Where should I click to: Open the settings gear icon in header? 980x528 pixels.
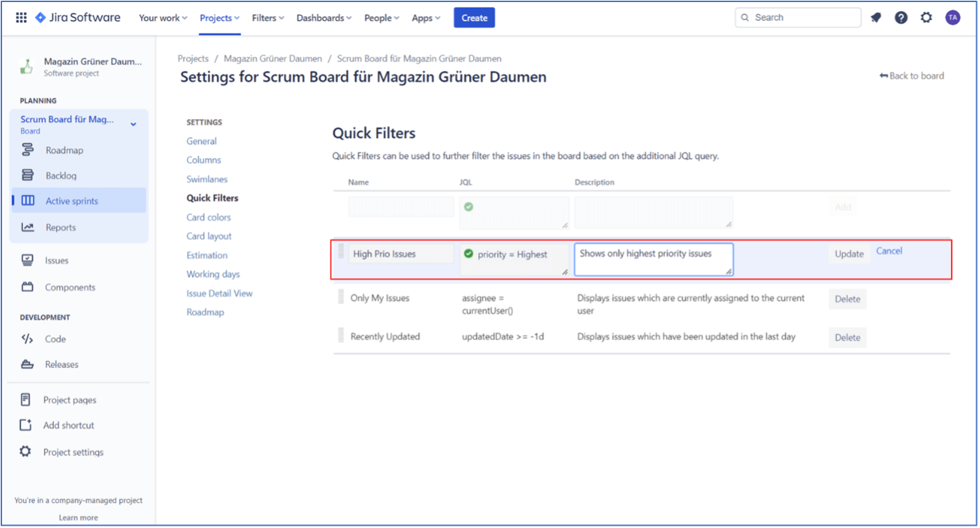pos(926,18)
